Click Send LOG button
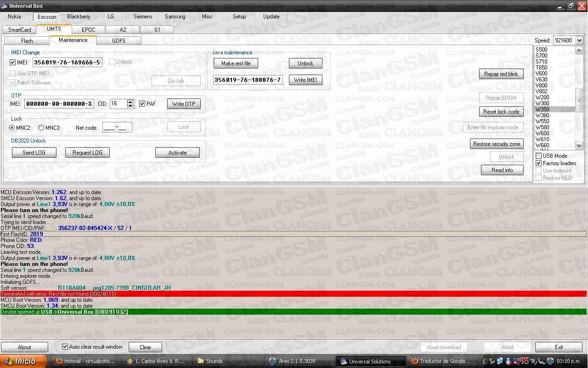The width and height of the screenshot is (588, 368). (34, 152)
